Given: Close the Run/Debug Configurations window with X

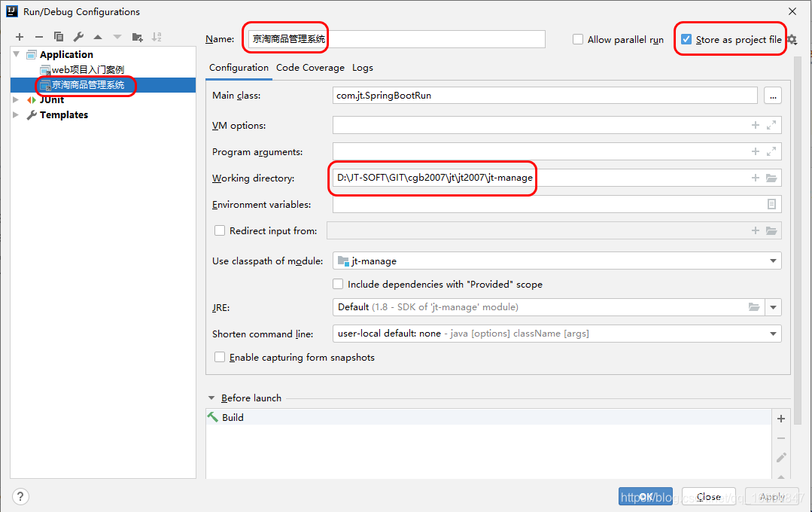Looking at the screenshot, I should click(792, 11).
